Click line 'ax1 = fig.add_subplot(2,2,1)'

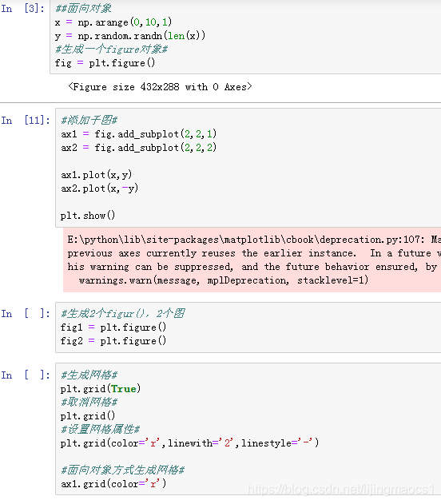(x=139, y=134)
